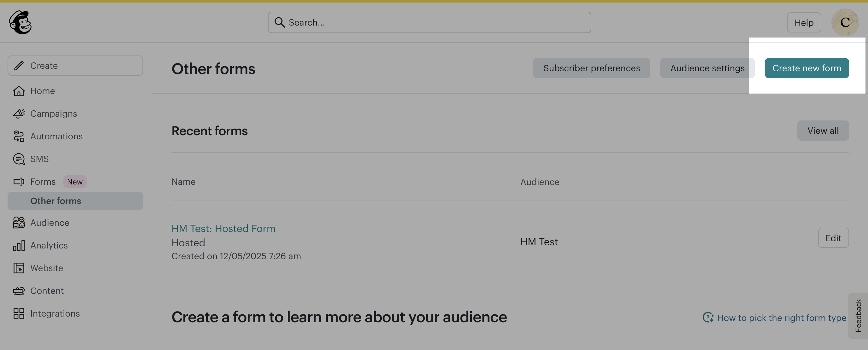The height and width of the screenshot is (350, 868).
Task: Click the Audience people icon
Action: (x=19, y=223)
